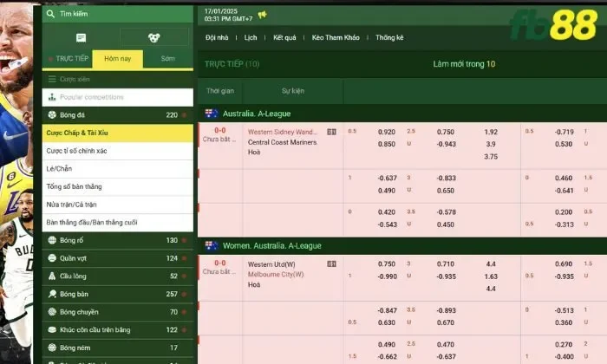Screen dimensions: 607x364
Task: Click the search magnifier icon
Action: click(52, 15)
